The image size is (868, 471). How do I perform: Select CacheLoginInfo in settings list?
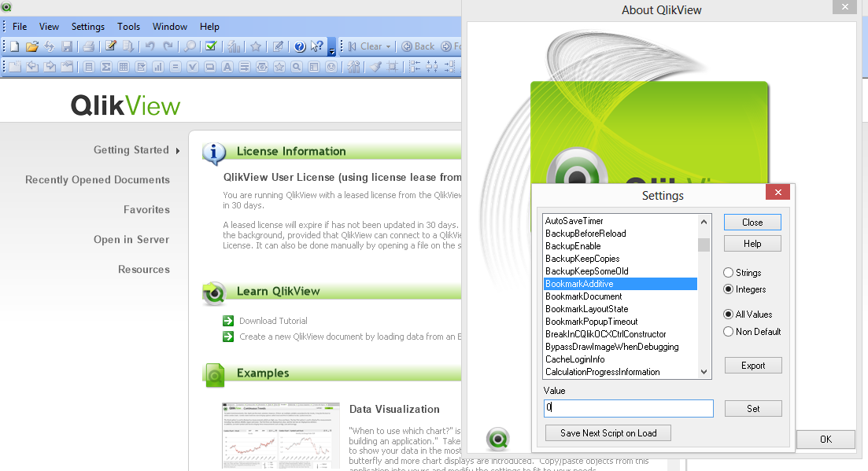tap(620, 359)
